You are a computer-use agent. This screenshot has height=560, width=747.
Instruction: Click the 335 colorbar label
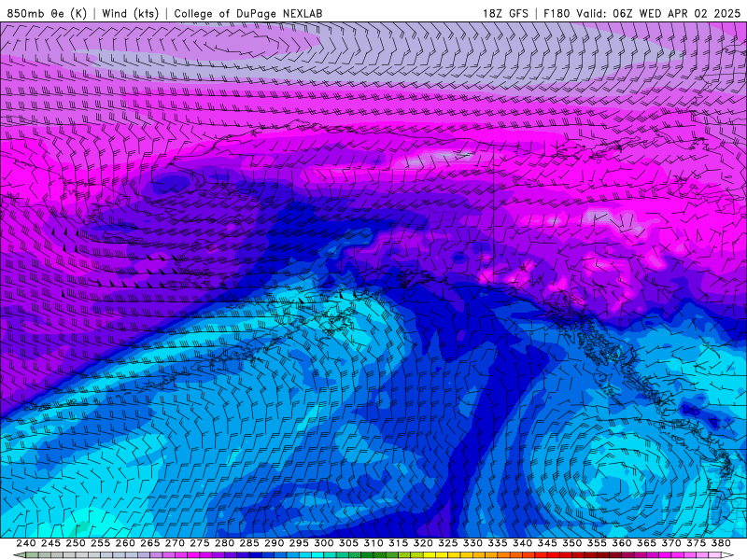click(x=498, y=543)
